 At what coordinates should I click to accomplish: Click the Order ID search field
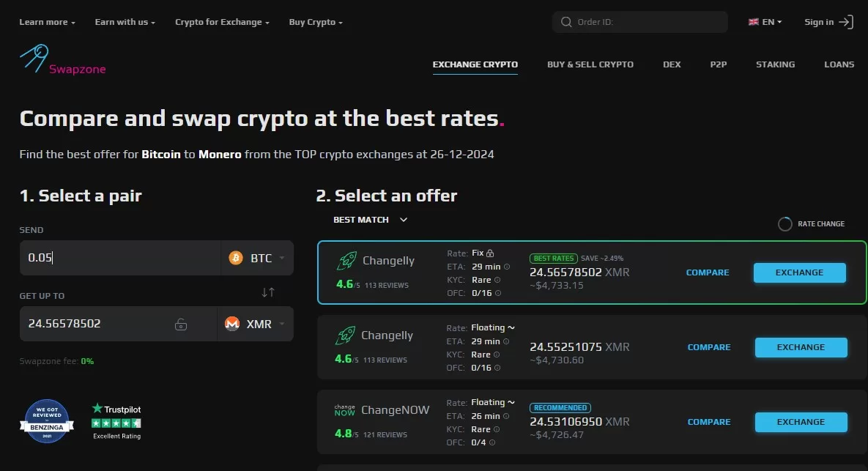[x=640, y=22]
